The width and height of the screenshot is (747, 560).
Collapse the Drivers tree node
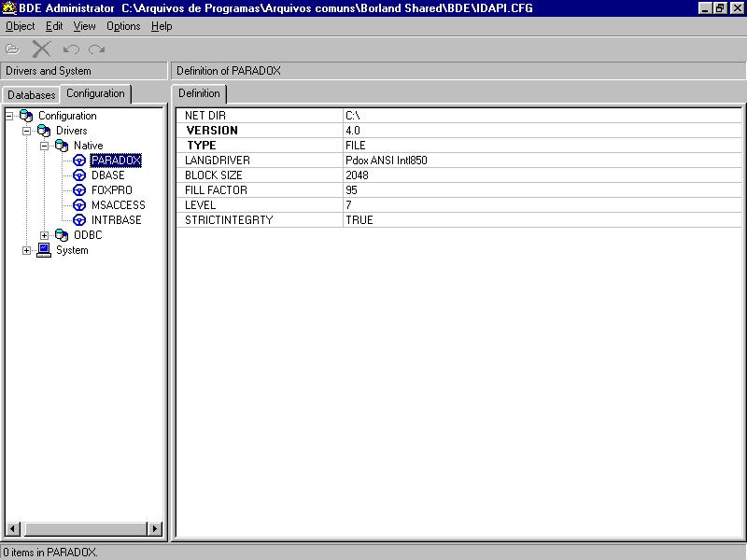pyautogui.click(x=26, y=131)
